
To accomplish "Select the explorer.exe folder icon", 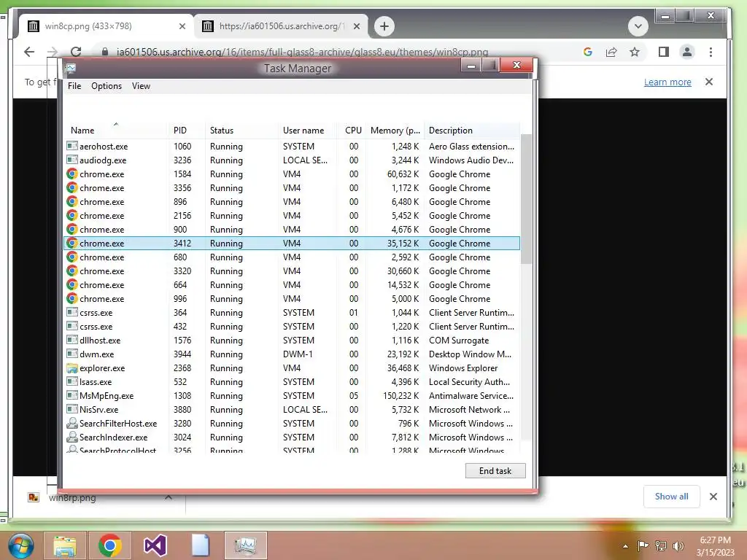I will tap(72, 367).
